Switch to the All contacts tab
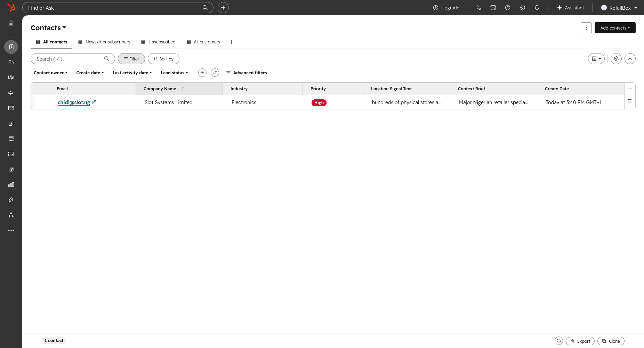This screenshot has height=348, width=644. (x=51, y=42)
